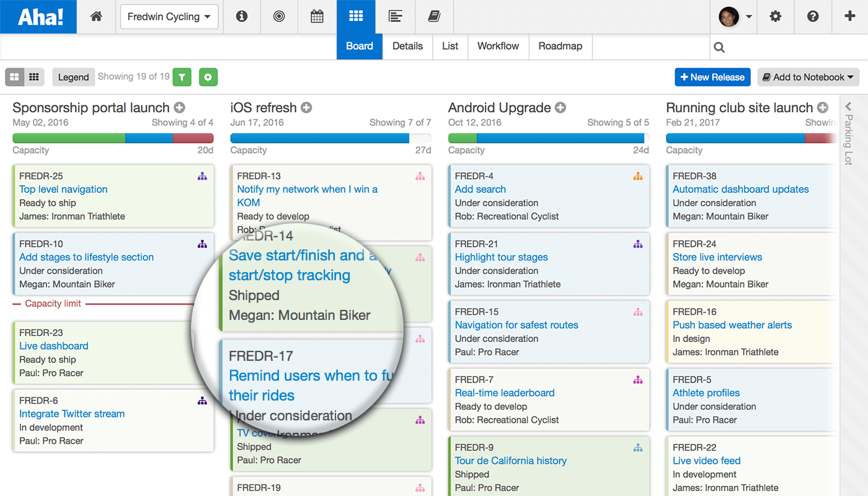Toggle the compact card view
The width and height of the screenshot is (868, 496).
pyautogui.click(x=34, y=77)
